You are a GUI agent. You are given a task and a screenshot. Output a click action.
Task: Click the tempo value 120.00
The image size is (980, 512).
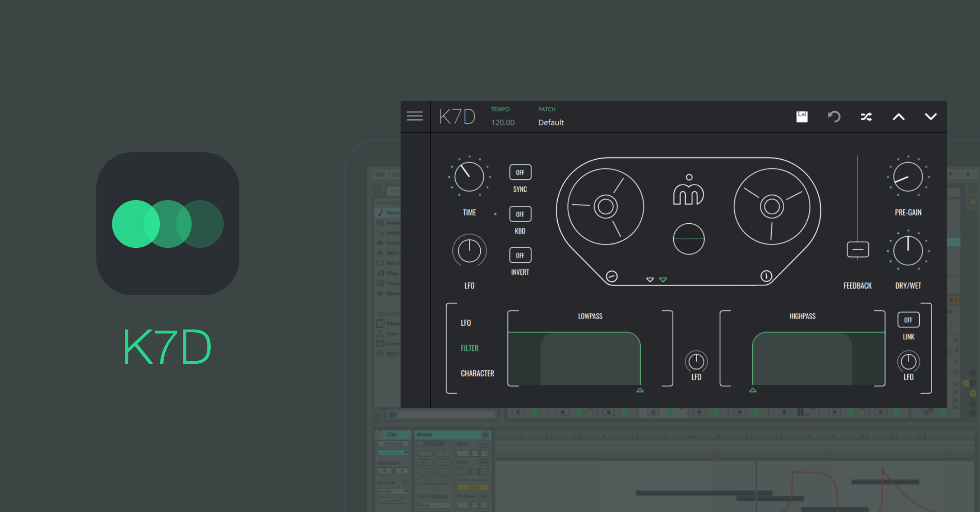pos(503,122)
